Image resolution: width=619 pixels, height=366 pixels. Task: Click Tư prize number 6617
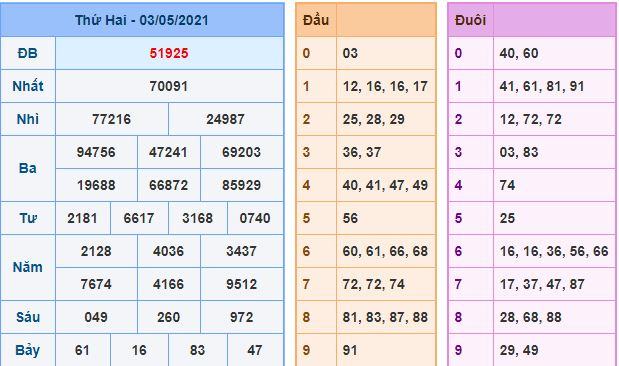(x=139, y=218)
